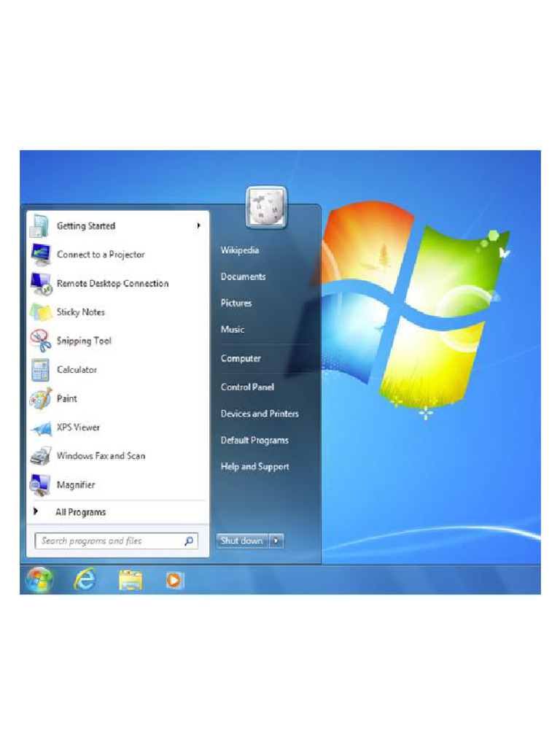The width and height of the screenshot is (560, 747).
Task: Click the Calculator icon
Action: pos(40,370)
